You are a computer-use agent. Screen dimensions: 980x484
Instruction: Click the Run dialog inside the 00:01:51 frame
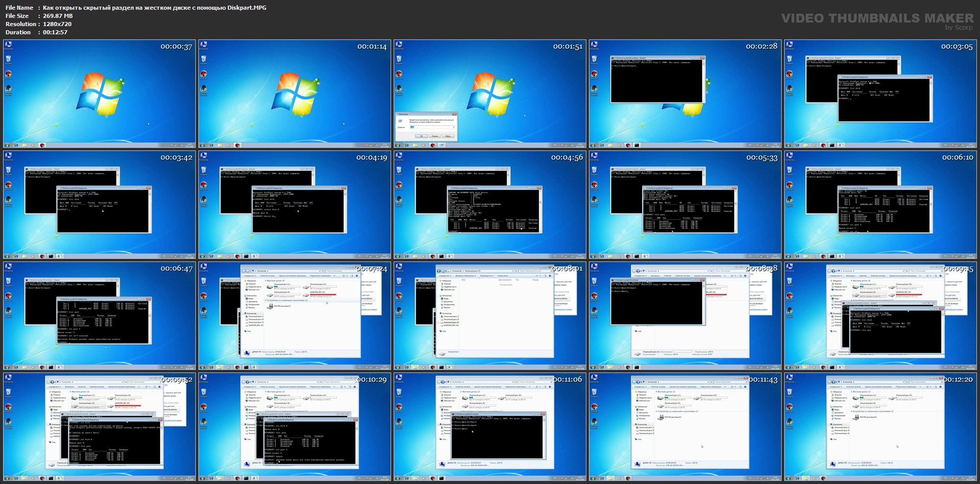click(426, 126)
